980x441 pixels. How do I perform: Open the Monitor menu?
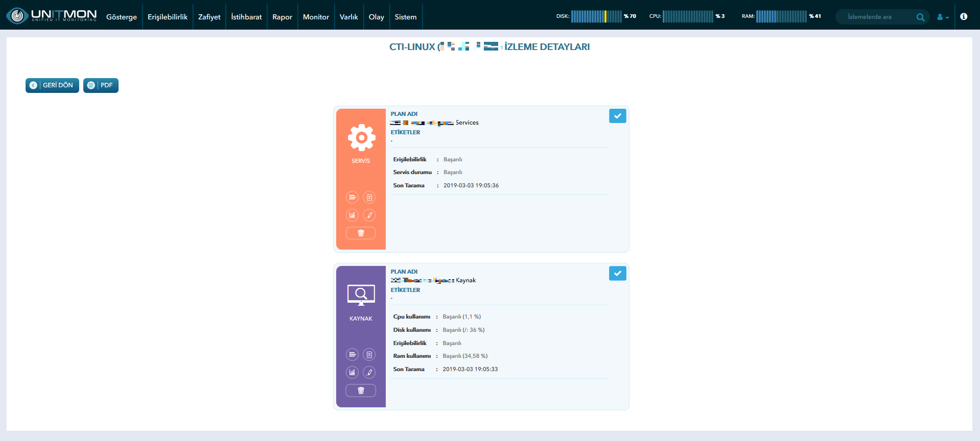pos(316,17)
